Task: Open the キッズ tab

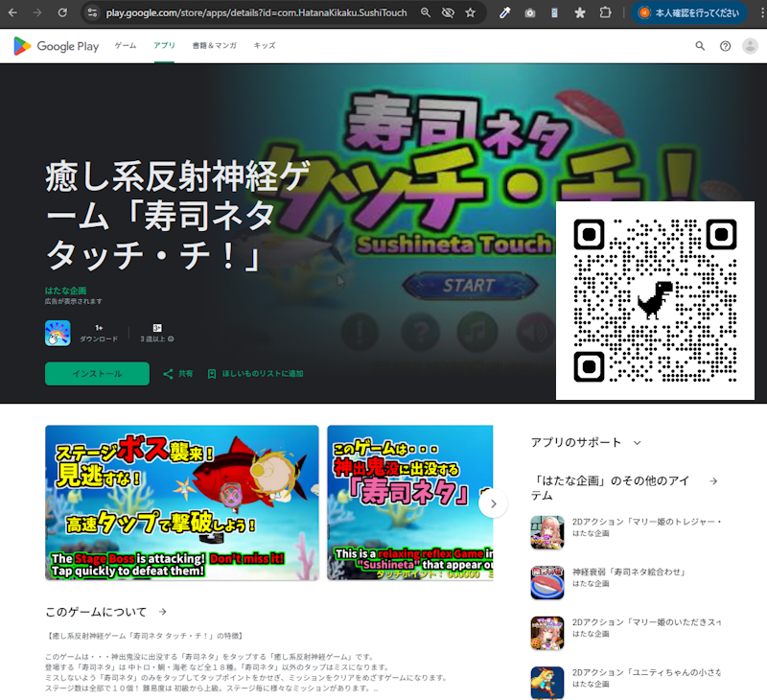Action: pyautogui.click(x=265, y=45)
